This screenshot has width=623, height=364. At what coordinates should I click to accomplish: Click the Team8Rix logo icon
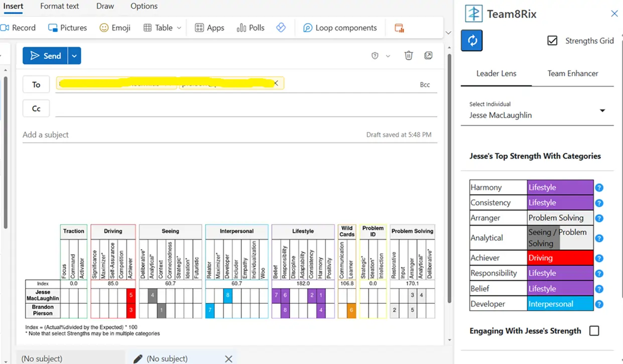point(473,14)
